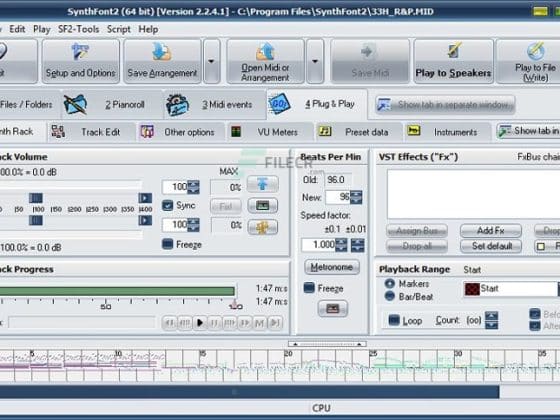Click the upper volume slider right-arrow button
The height and width of the screenshot is (420, 560).
pyautogui.click(x=145, y=198)
